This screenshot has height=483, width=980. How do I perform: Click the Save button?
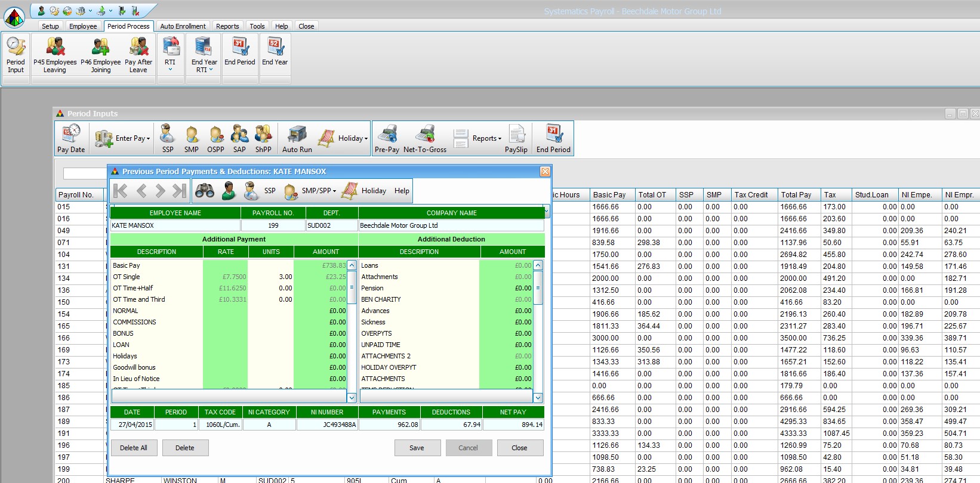click(417, 448)
